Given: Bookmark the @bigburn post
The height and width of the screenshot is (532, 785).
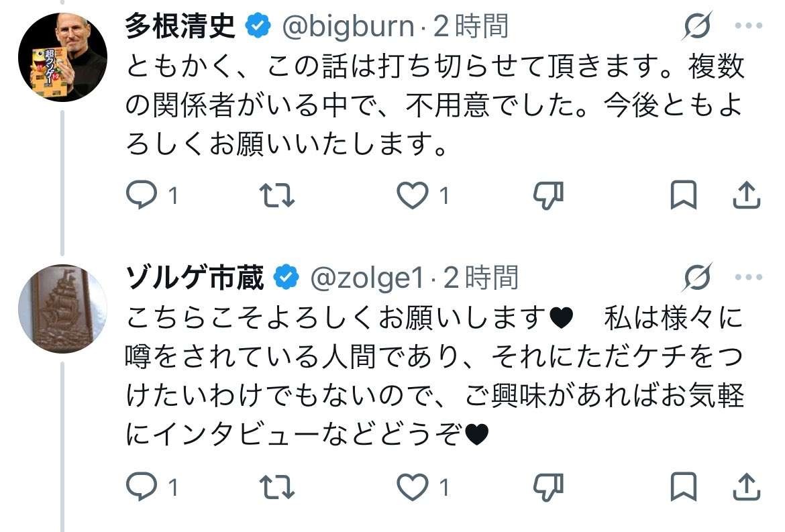Looking at the screenshot, I should 683,195.
